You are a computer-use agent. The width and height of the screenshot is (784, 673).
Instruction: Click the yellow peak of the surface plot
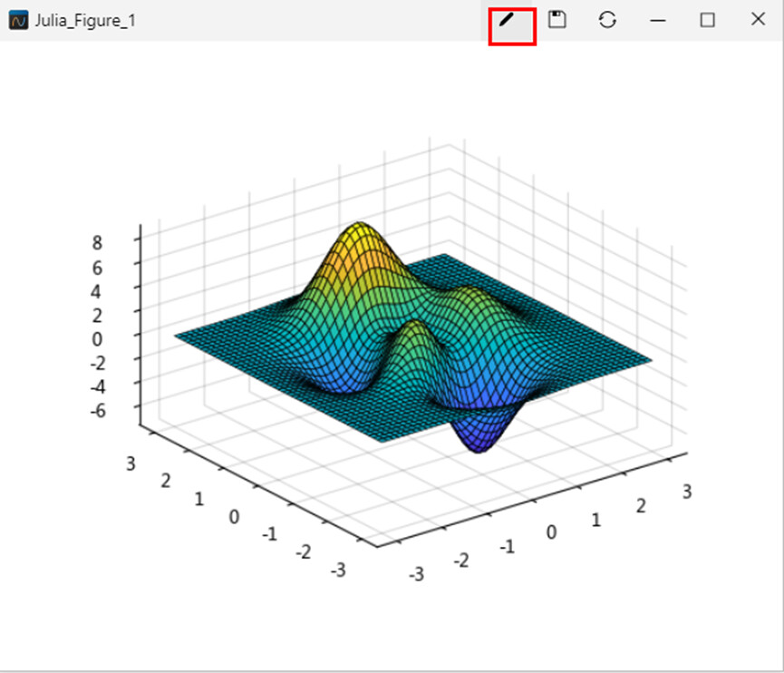[x=359, y=231]
